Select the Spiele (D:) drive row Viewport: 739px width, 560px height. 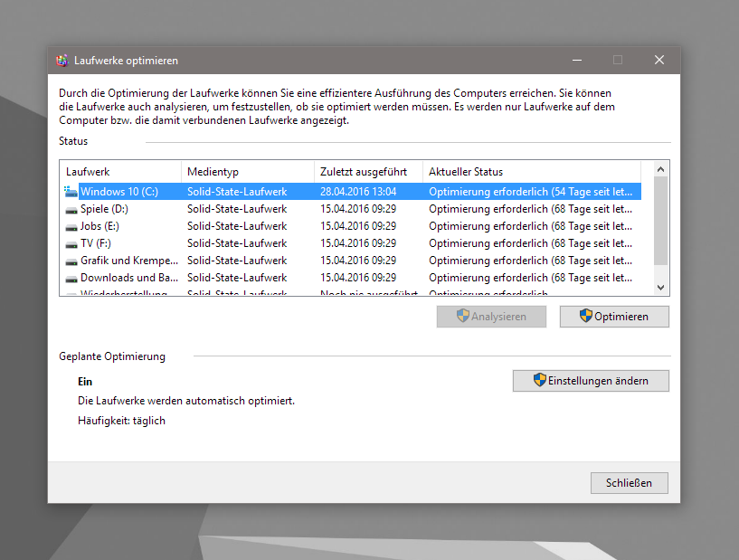click(x=352, y=209)
